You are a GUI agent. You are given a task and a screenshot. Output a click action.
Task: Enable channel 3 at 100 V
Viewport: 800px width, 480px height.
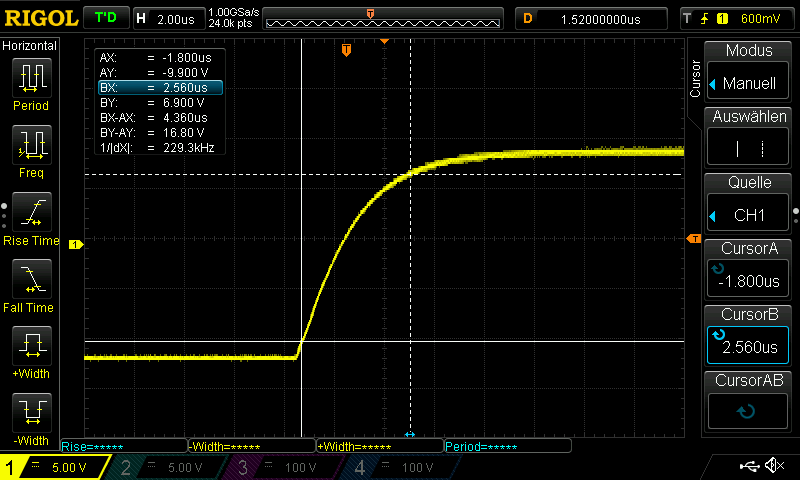click(285, 467)
